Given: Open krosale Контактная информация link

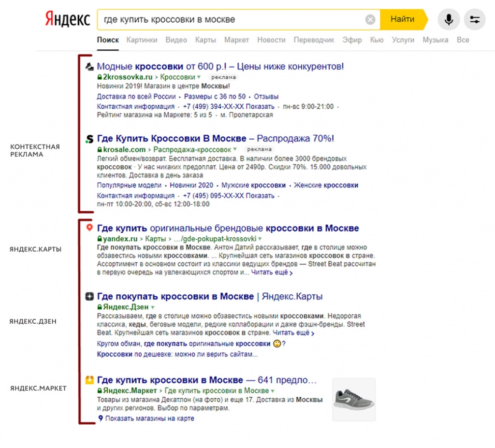Looking at the screenshot, I should (x=135, y=196).
